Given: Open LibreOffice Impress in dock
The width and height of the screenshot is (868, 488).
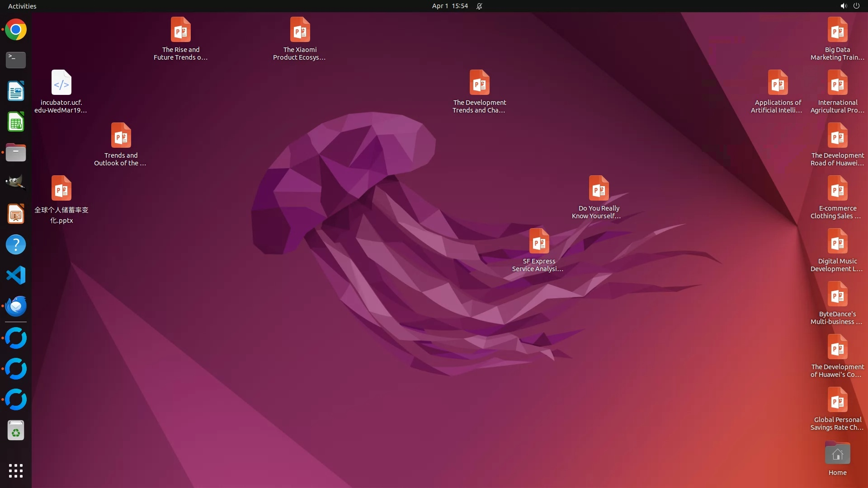Looking at the screenshot, I should [x=16, y=214].
